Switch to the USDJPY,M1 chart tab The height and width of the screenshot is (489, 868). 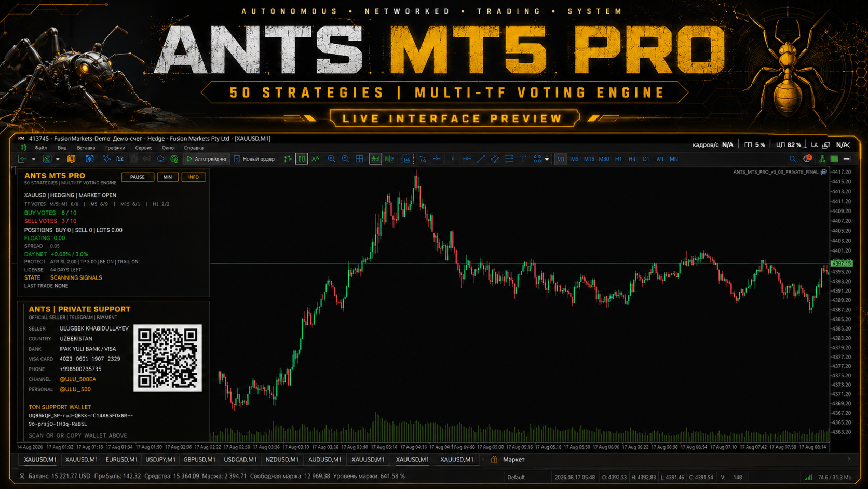(x=160, y=460)
